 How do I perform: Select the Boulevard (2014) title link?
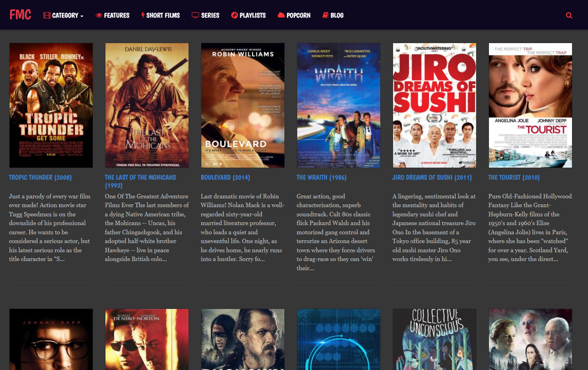pyautogui.click(x=225, y=177)
